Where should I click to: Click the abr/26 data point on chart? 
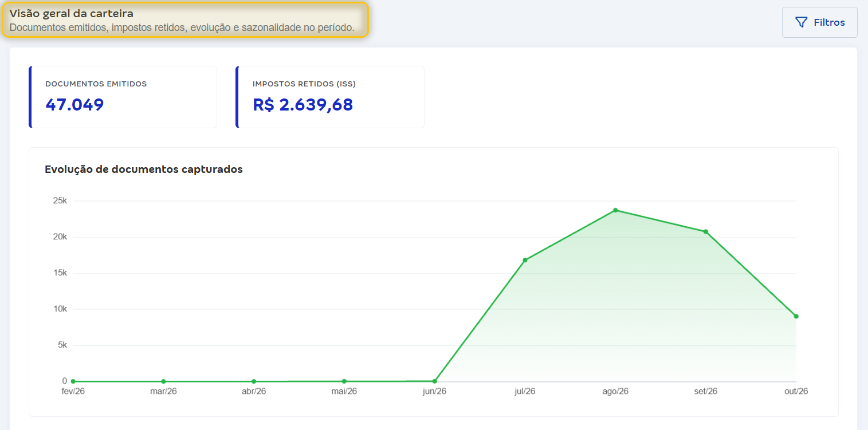coord(254,381)
